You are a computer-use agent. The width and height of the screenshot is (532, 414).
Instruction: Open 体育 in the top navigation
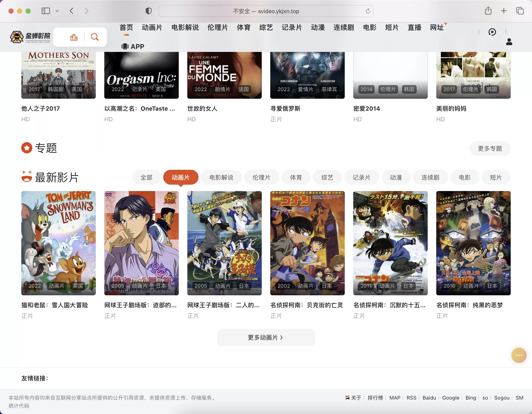[244, 27]
